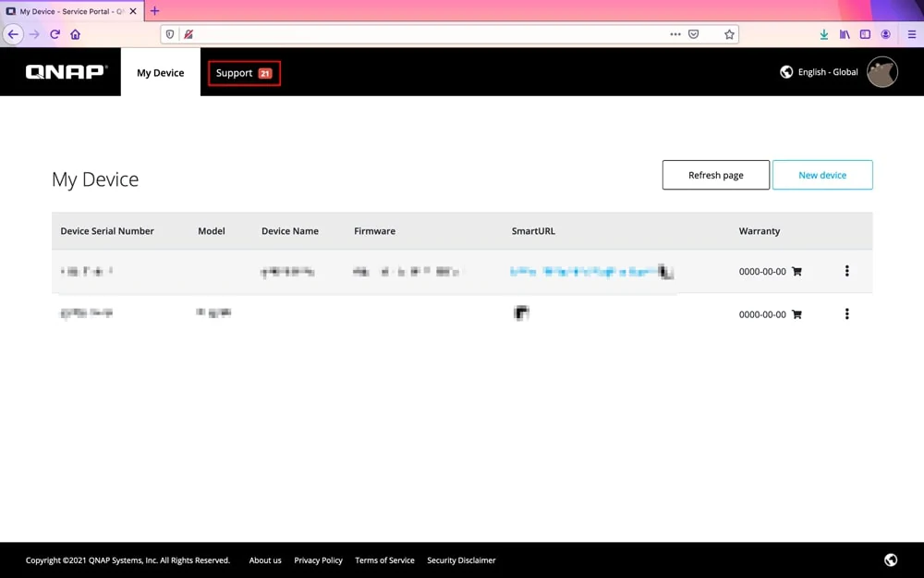Click the New device button
Viewport: 924px width, 578px height.
(x=822, y=175)
